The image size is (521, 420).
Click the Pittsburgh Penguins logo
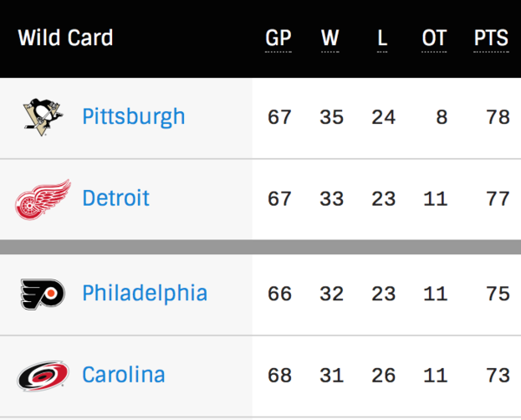pyautogui.click(x=43, y=117)
